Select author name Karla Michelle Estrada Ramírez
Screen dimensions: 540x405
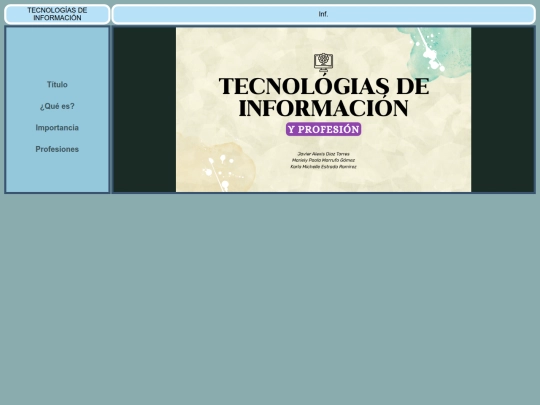pos(323,167)
